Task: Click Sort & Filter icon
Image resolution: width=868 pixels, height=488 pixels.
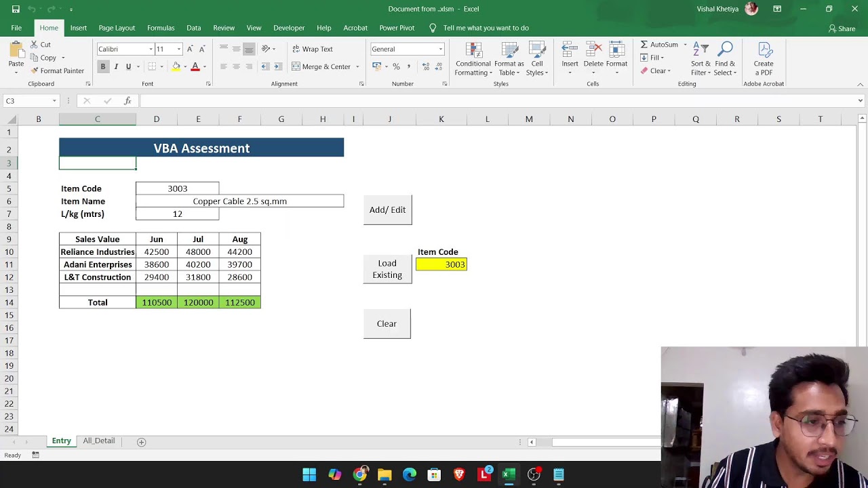Action: (701, 50)
